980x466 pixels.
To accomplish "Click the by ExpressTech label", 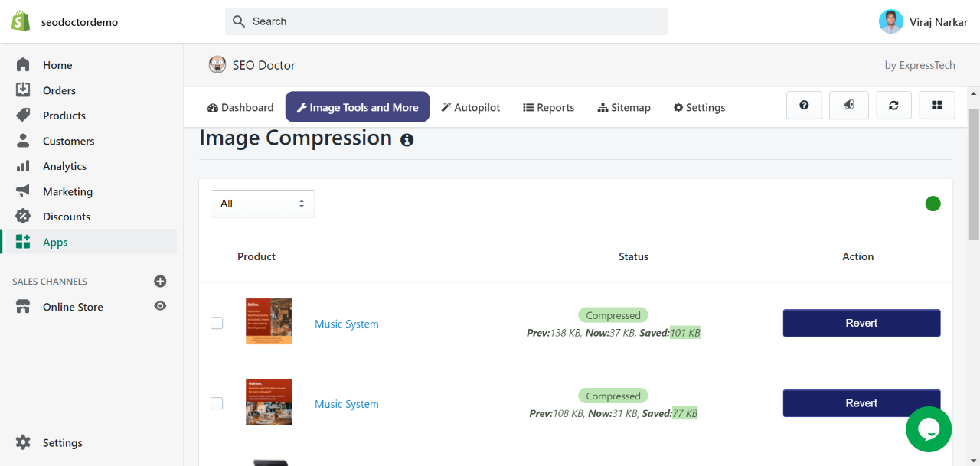I will (920, 65).
